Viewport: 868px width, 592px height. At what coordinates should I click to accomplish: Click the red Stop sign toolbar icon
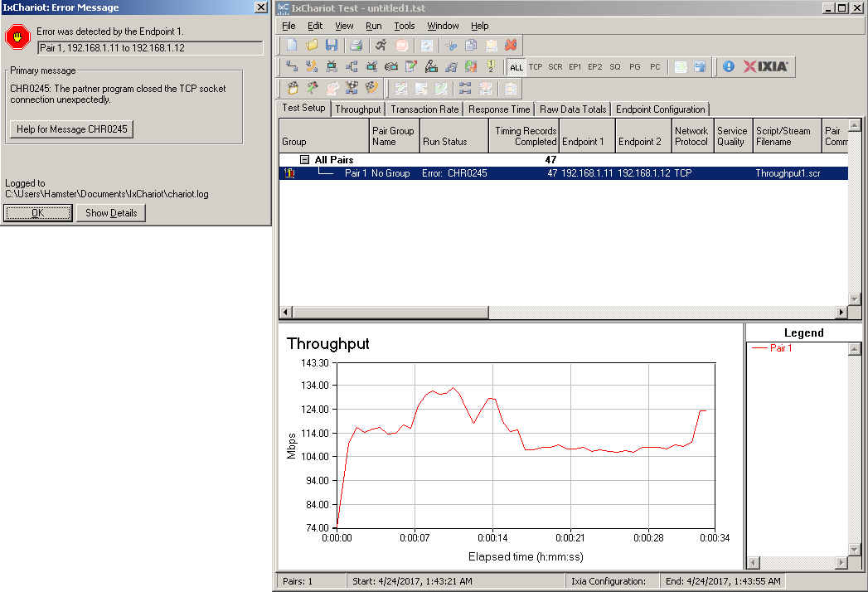tap(402, 46)
